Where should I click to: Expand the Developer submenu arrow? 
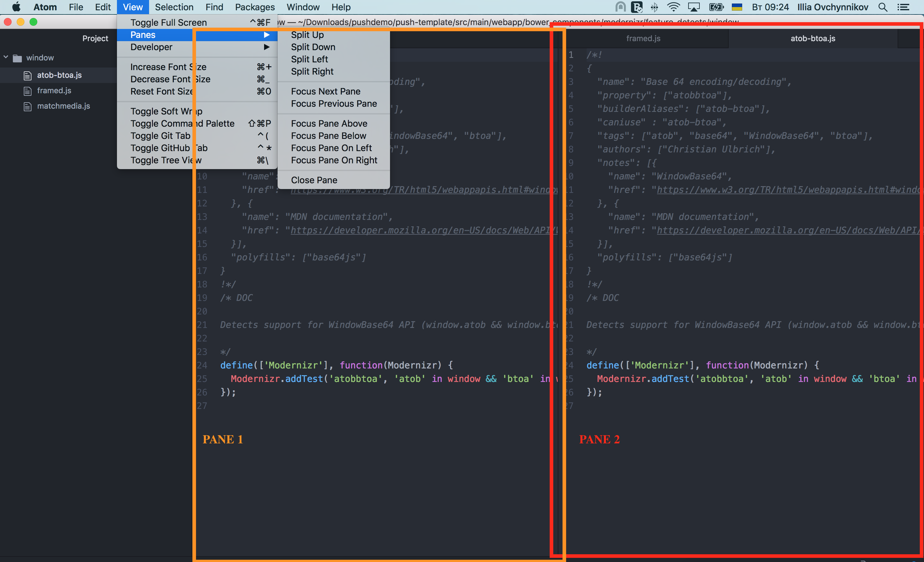(266, 47)
